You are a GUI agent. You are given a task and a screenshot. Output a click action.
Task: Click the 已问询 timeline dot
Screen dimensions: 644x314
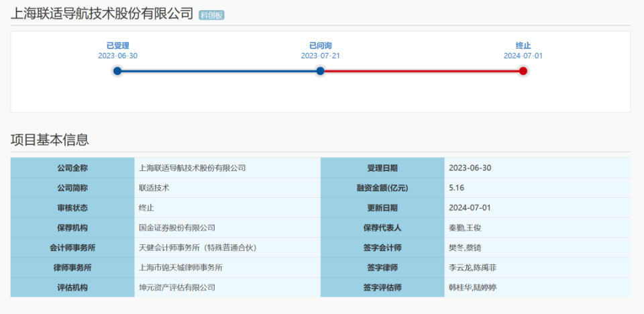321,71
